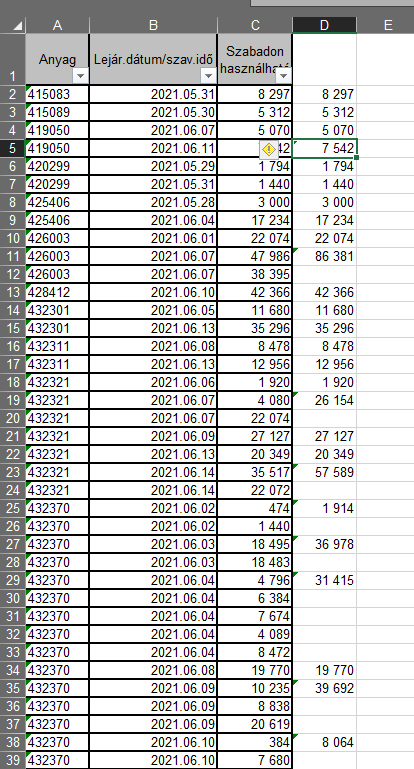Click column C cell showing 6 384
The width and height of the screenshot is (414, 769).
point(255,598)
